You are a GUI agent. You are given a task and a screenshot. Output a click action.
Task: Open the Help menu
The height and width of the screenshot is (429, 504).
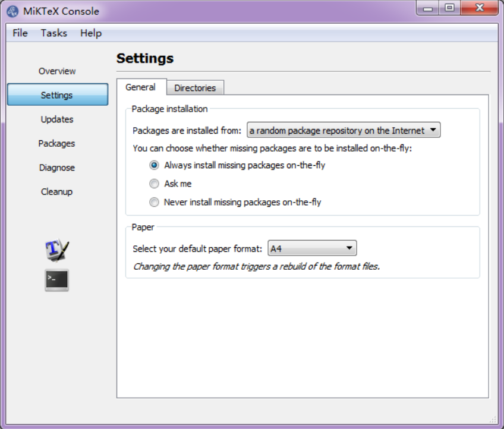click(x=91, y=33)
